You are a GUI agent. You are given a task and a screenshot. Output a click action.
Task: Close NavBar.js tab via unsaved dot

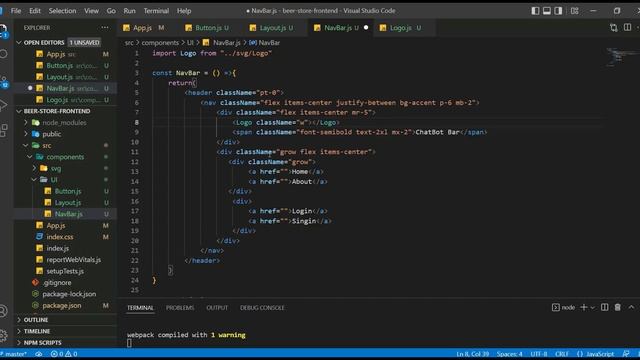coord(366,28)
